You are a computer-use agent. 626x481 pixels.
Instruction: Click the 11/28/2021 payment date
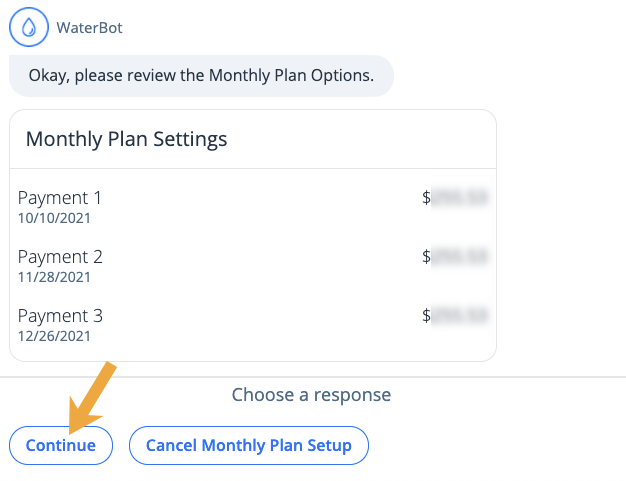(54, 277)
